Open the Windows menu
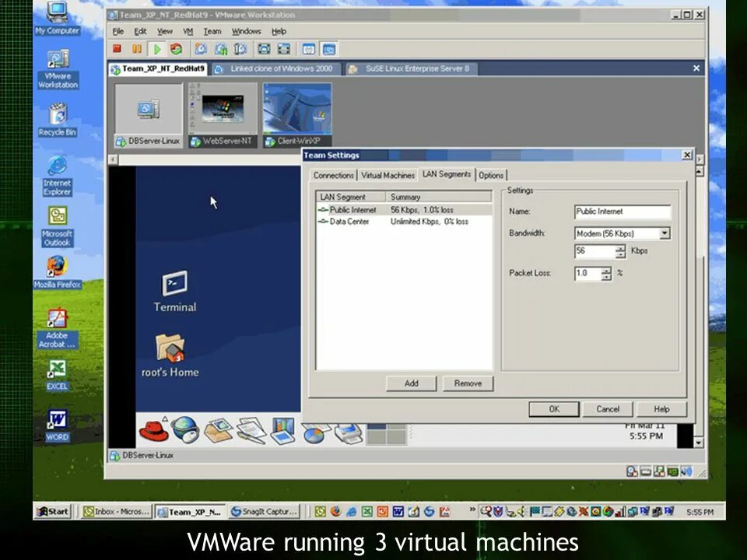 pos(246,31)
